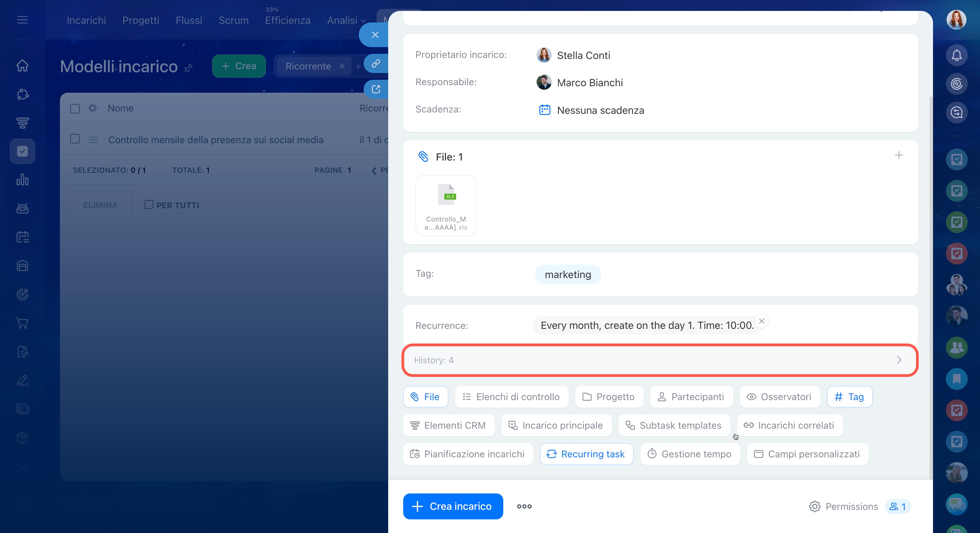This screenshot has height=533, width=980.
Task: Open the Analisi dropdown menu
Action: pyautogui.click(x=346, y=20)
